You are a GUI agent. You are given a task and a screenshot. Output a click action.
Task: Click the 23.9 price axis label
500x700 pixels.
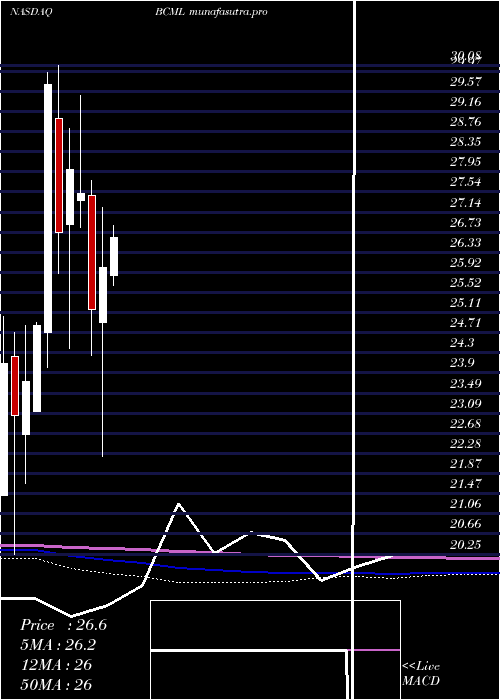pyautogui.click(x=462, y=363)
